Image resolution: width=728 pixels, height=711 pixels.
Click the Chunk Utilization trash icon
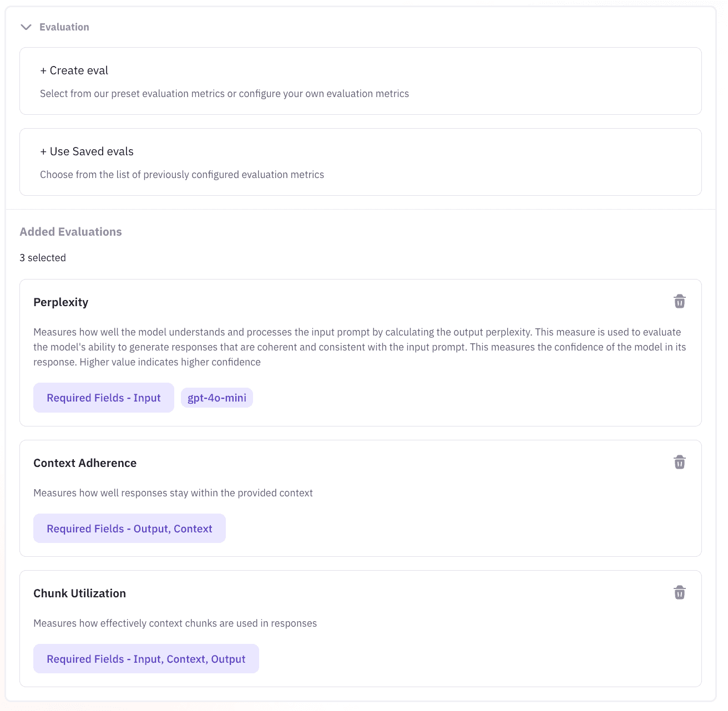coord(679,592)
